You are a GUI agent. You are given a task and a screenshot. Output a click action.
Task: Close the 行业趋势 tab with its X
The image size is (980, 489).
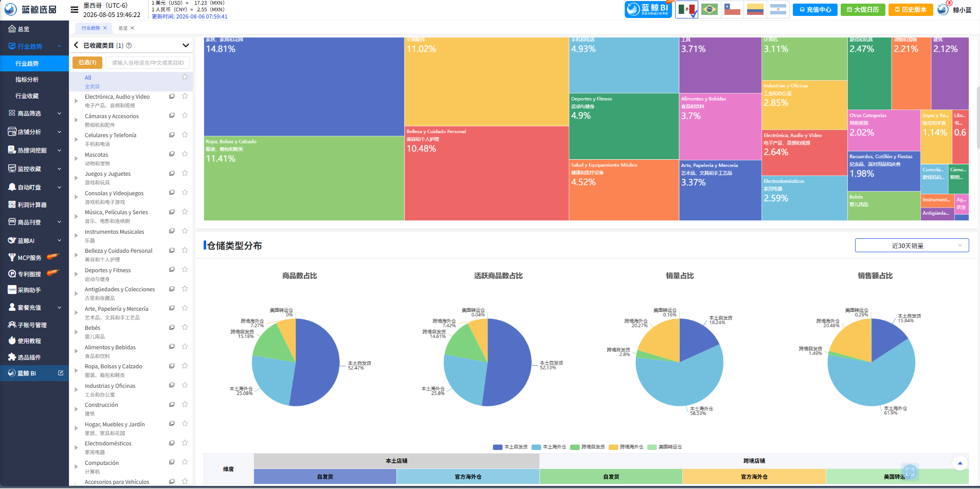click(105, 28)
